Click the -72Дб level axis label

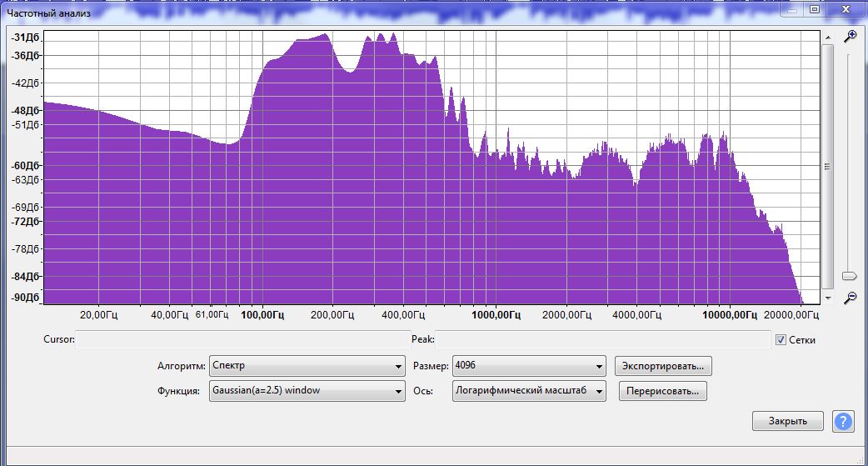[x=26, y=221]
